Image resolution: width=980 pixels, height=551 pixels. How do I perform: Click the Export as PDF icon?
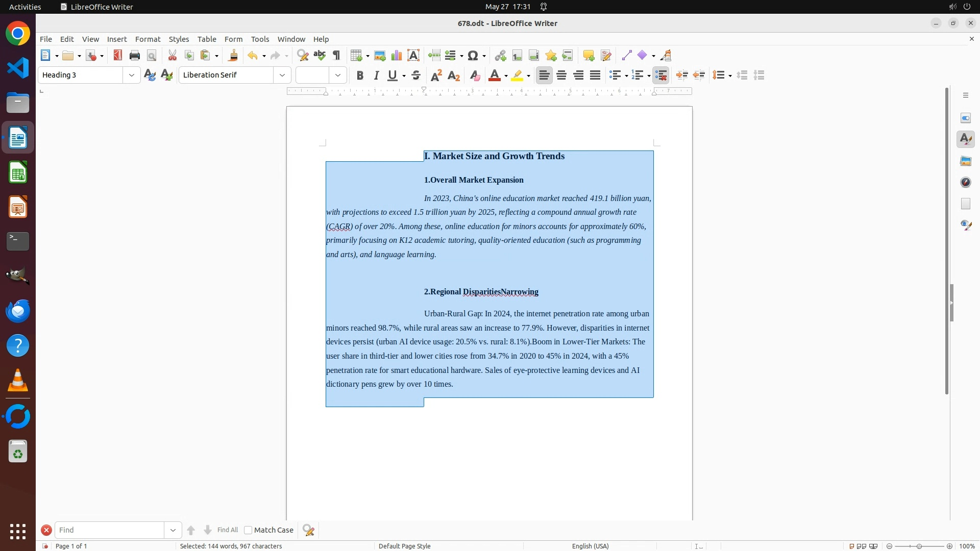pos(118,56)
